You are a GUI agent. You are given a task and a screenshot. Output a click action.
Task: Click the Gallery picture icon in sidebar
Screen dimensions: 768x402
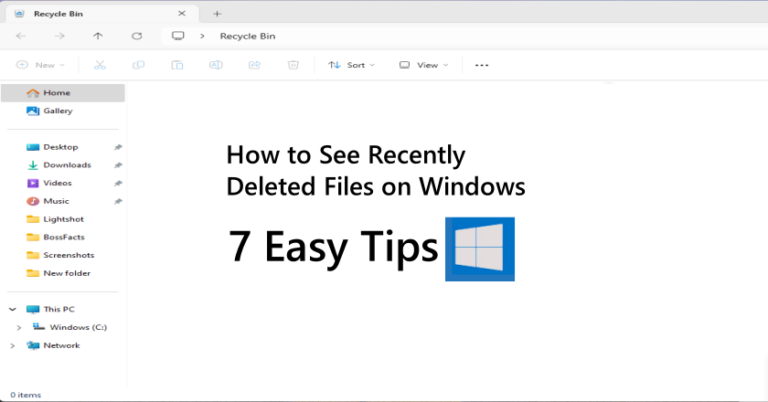(33, 111)
